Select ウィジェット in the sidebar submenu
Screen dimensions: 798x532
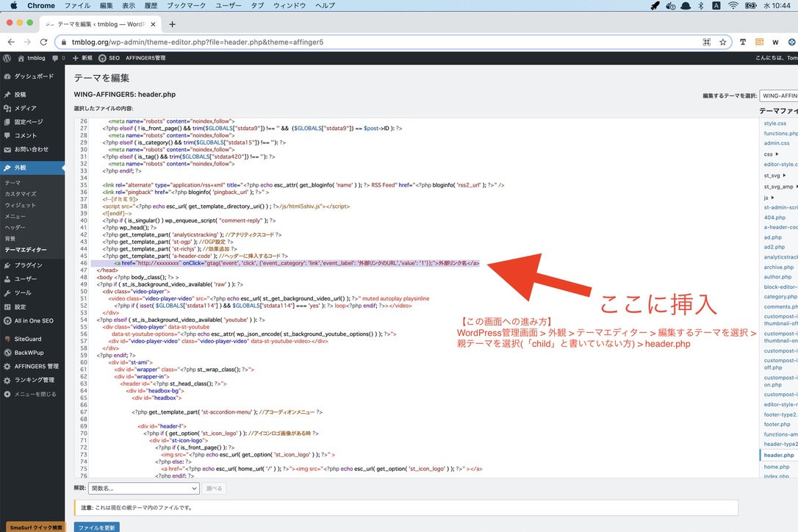21,205
